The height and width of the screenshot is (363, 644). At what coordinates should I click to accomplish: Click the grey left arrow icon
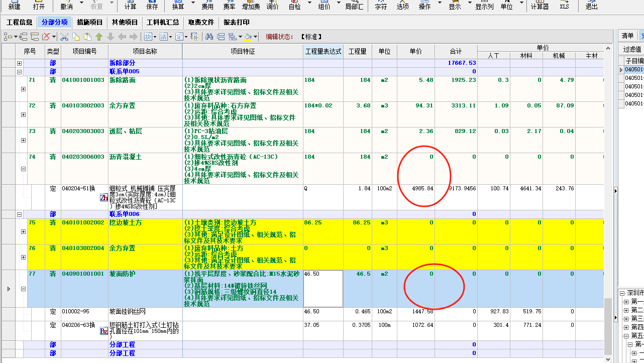tap(122, 37)
